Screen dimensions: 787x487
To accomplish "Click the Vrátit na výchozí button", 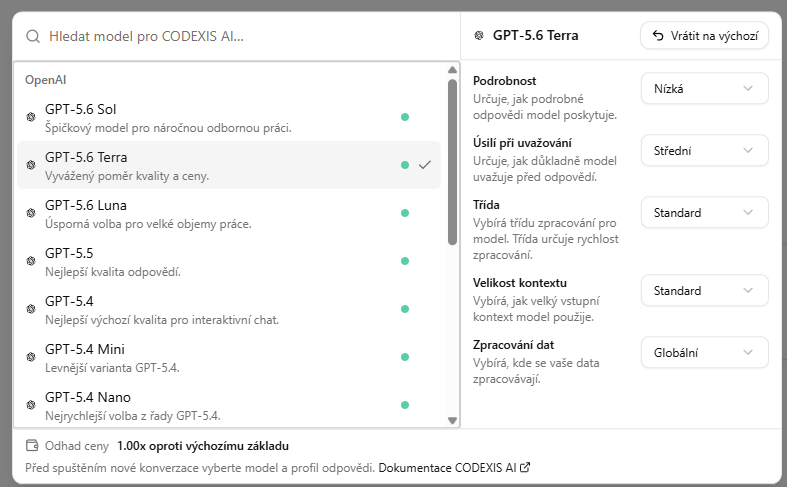I will [705, 36].
